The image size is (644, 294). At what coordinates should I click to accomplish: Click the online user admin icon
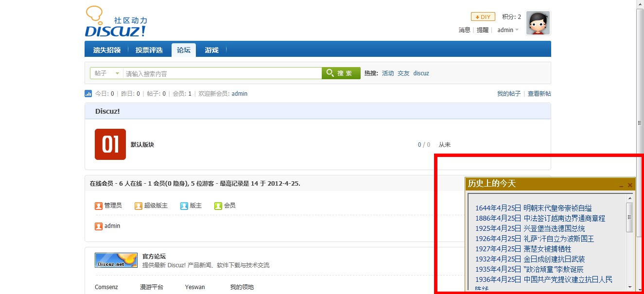[x=99, y=226]
